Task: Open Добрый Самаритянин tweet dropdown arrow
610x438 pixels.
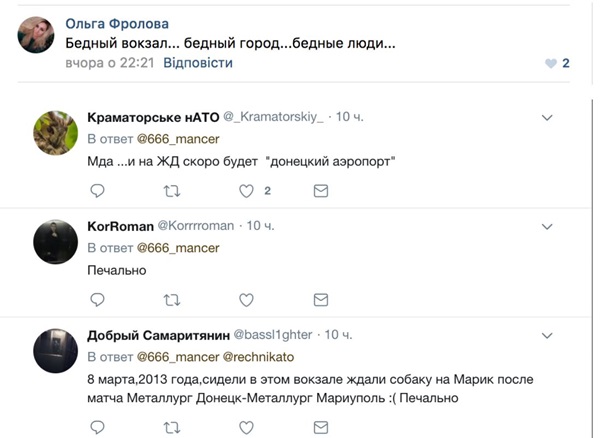Action: pyautogui.click(x=547, y=335)
